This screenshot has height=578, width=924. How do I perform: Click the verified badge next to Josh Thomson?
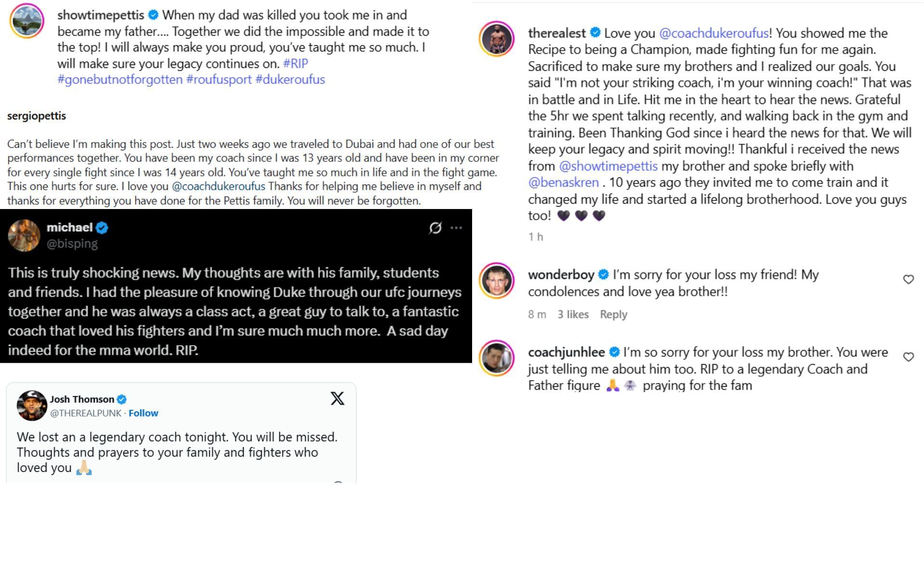pyautogui.click(x=122, y=399)
